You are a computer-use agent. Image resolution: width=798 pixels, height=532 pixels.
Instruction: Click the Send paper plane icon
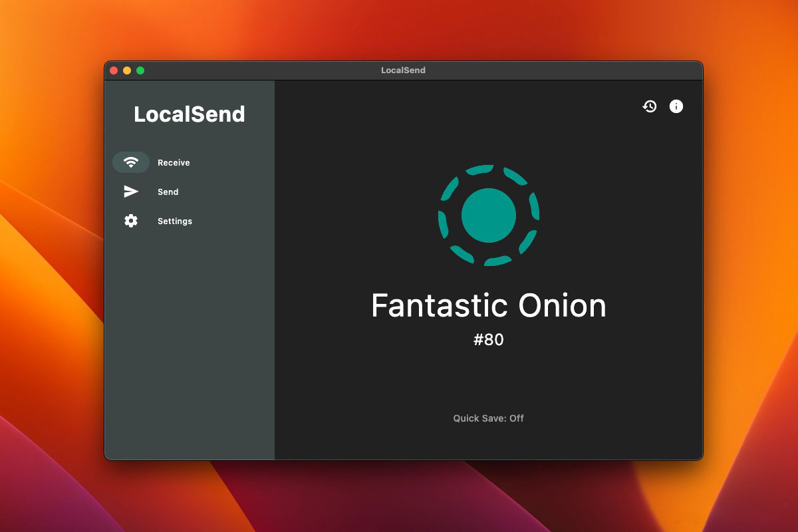(x=131, y=192)
